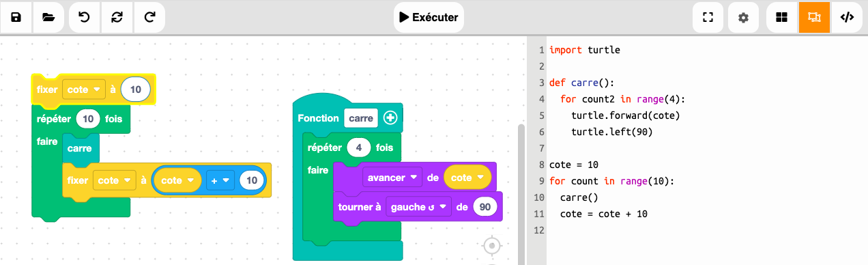Toggle split blocks and code view
Screen dimensions: 868x265
[x=814, y=18]
